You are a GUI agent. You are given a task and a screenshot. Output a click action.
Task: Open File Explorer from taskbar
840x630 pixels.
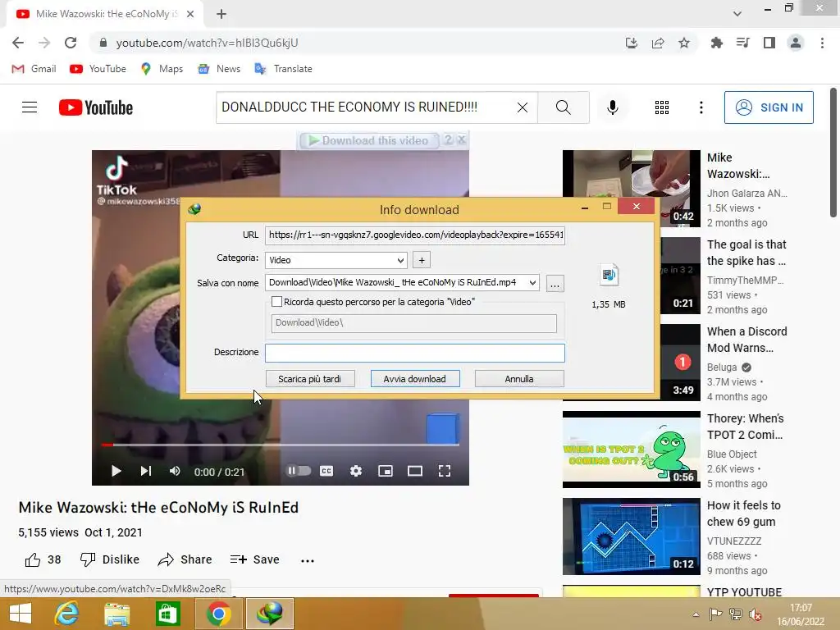(116, 614)
